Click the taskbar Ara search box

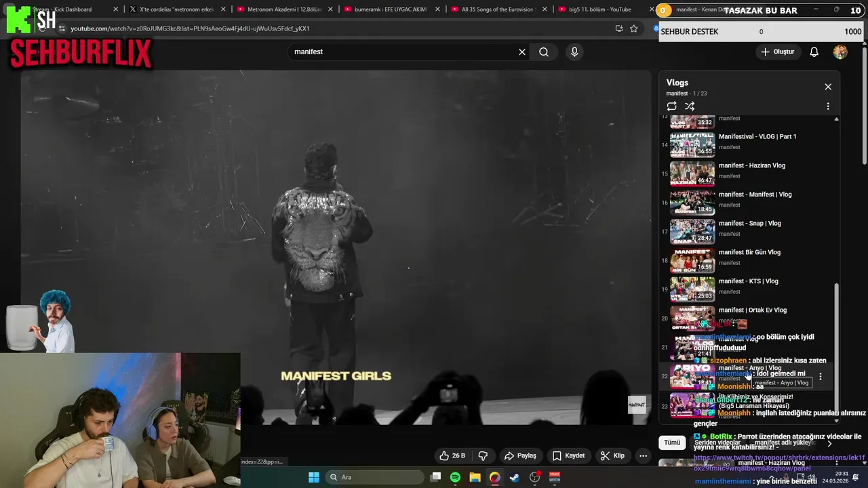point(374,477)
